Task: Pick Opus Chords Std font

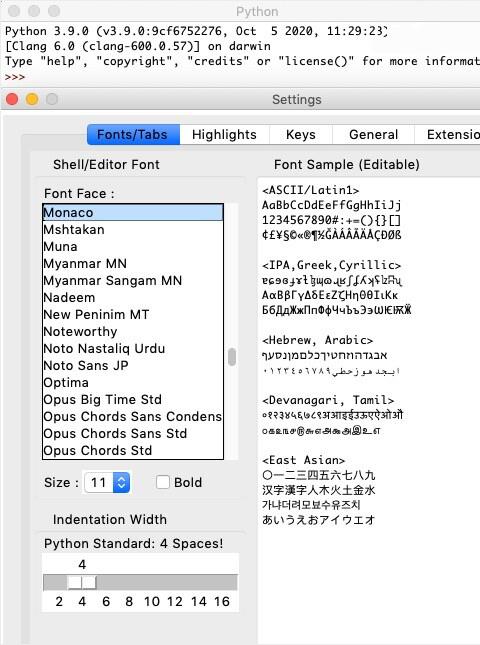Action: click(133, 450)
